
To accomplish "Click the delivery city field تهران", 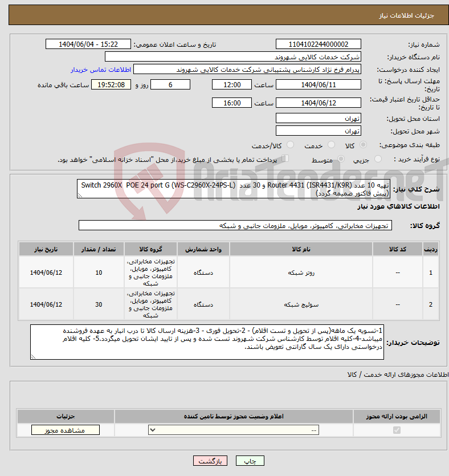I will [x=319, y=131].
